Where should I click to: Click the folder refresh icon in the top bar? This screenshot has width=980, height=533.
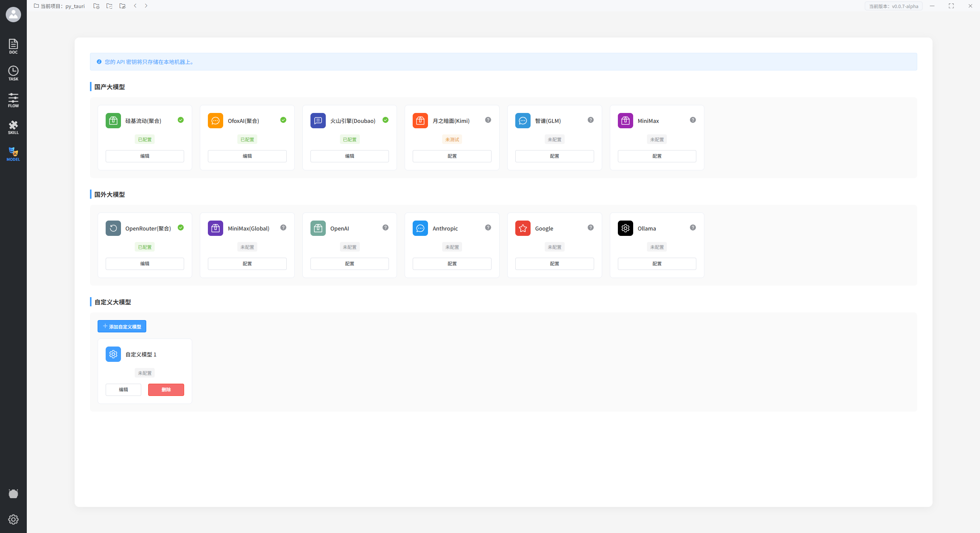point(109,6)
